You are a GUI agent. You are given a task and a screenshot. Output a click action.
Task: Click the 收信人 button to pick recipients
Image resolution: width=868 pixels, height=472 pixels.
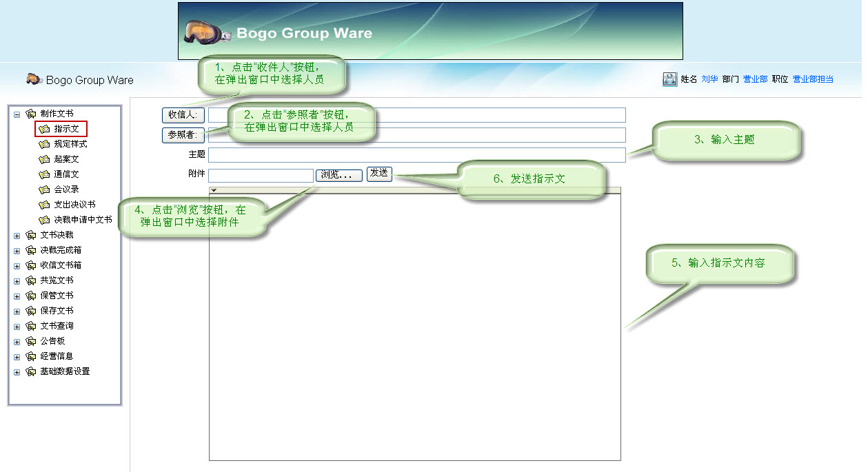point(182,114)
